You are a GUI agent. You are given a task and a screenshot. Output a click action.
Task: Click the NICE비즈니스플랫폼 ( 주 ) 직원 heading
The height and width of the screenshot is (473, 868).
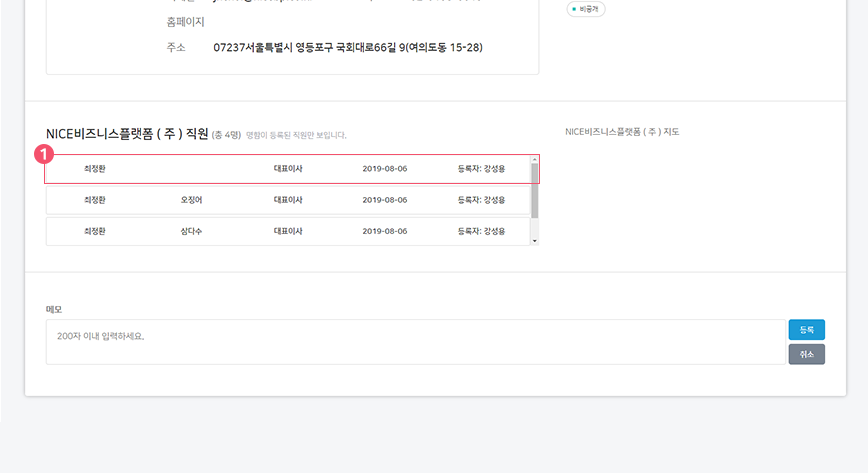tap(127, 134)
